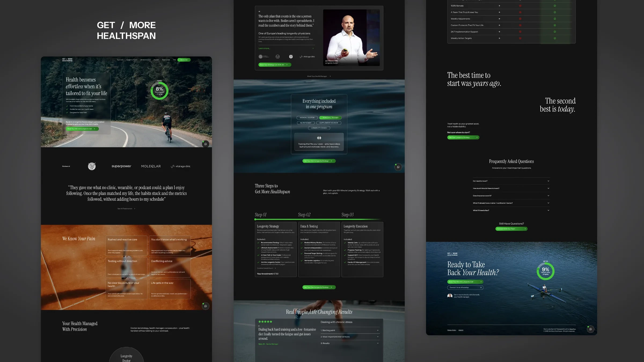Expand 1. Starting point in testimonial

pos(350,330)
